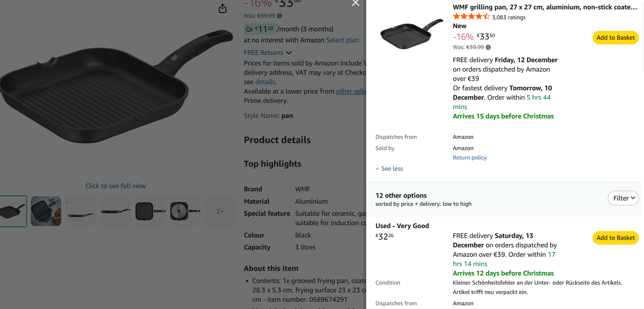
Task: Click the Select plan link
Action: (x=342, y=40)
